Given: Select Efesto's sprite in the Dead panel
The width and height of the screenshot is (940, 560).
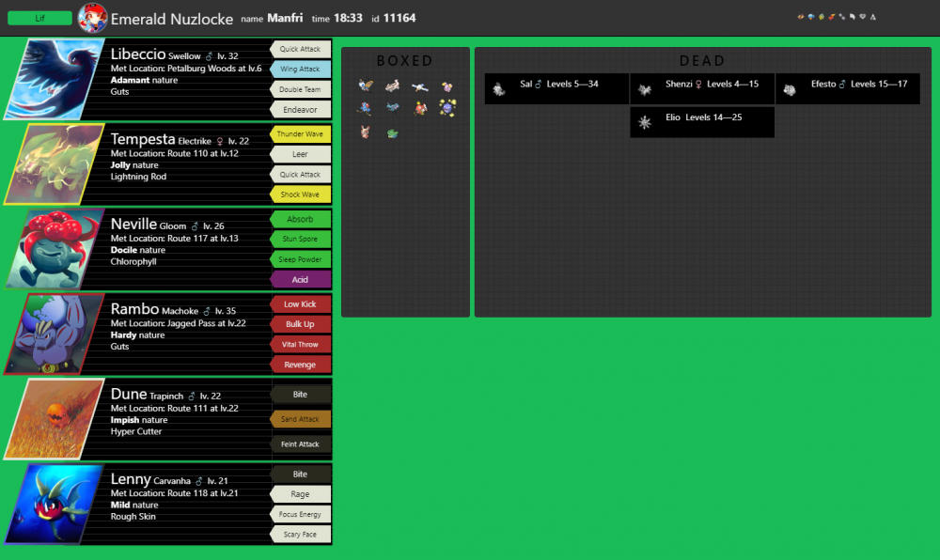Looking at the screenshot, I should click(x=790, y=89).
